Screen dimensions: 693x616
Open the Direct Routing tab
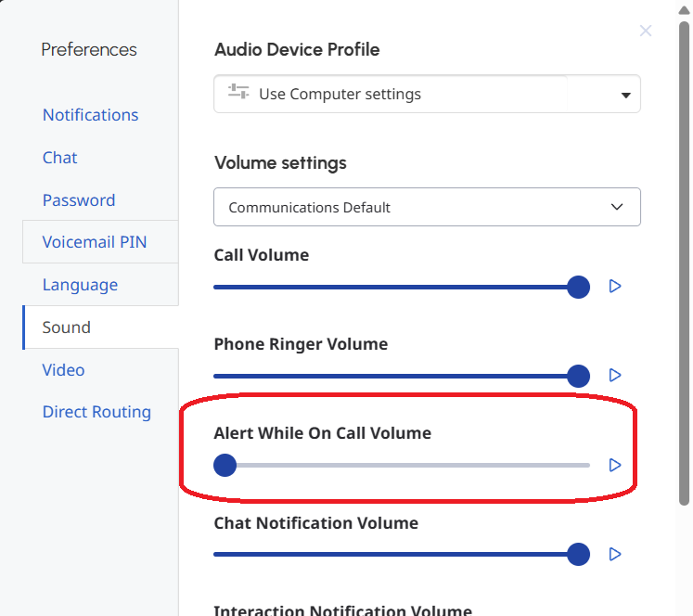96,412
